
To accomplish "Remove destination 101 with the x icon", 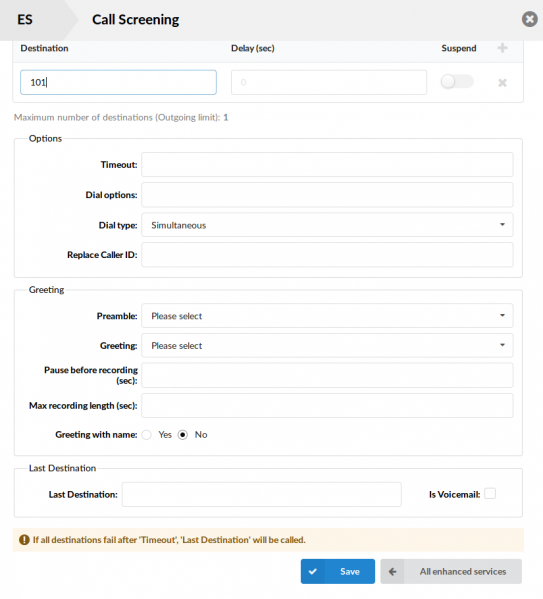I will 502,83.
